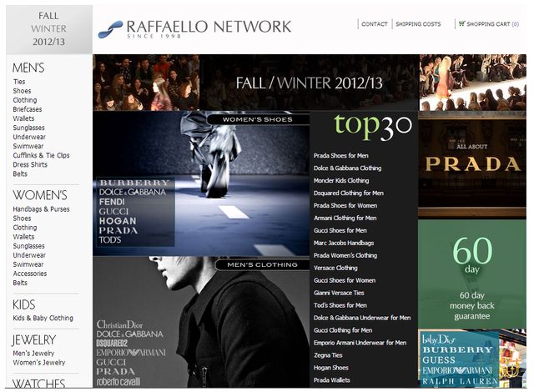This screenshot has width=534, height=392.
Task: View Shipping Costs page
Action: (418, 24)
